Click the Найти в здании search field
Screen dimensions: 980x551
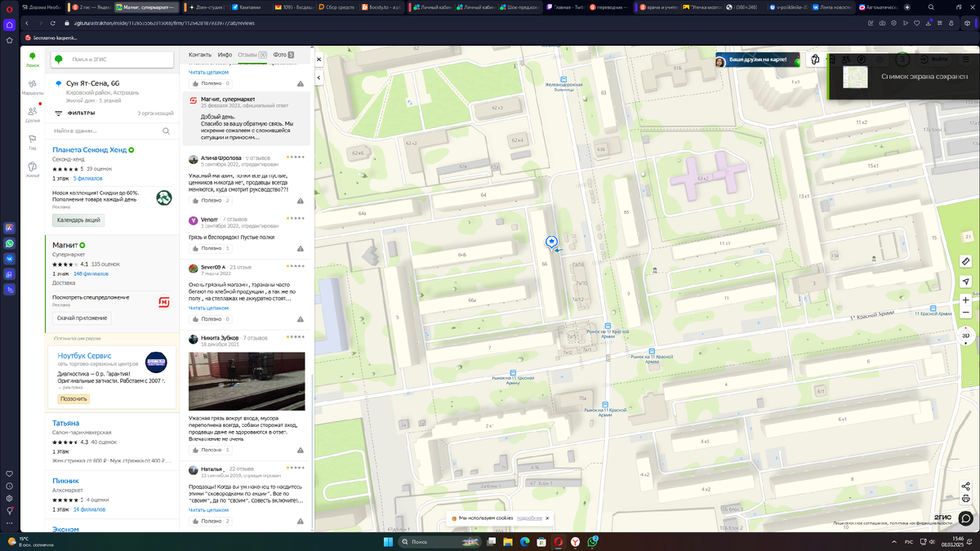pos(111,131)
